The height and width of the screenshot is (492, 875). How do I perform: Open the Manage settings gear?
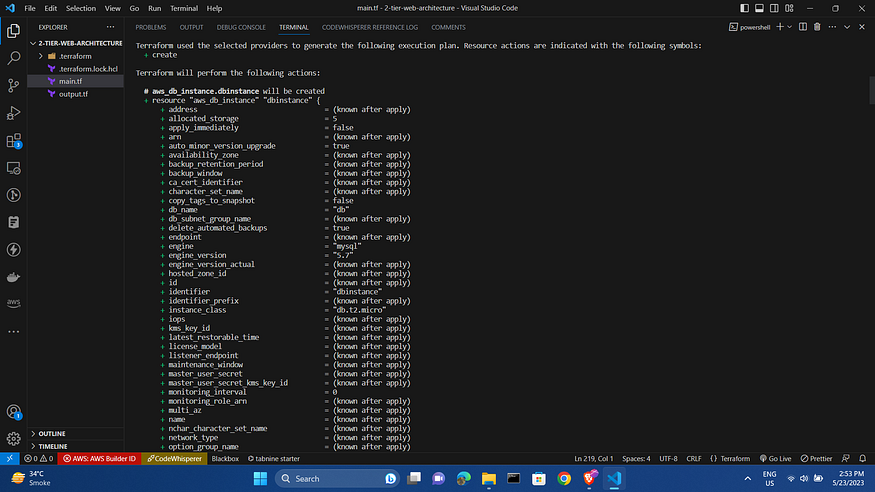[x=13, y=439]
